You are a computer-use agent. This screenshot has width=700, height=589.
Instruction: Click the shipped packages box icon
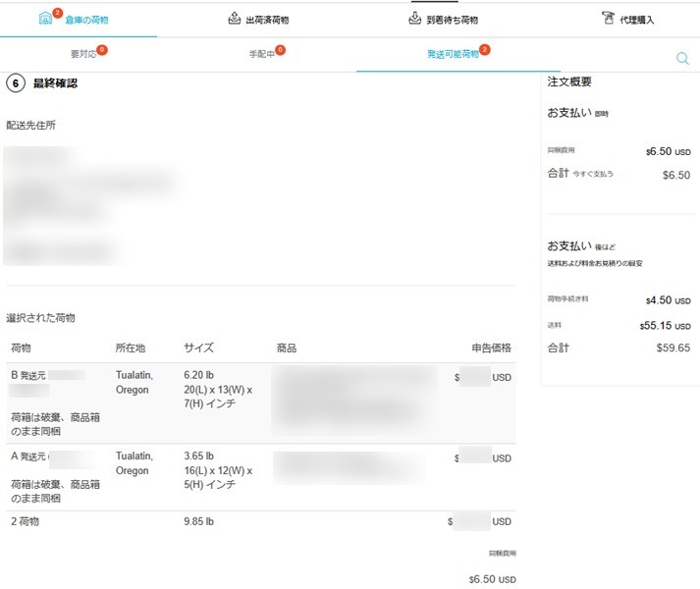click(234, 19)
